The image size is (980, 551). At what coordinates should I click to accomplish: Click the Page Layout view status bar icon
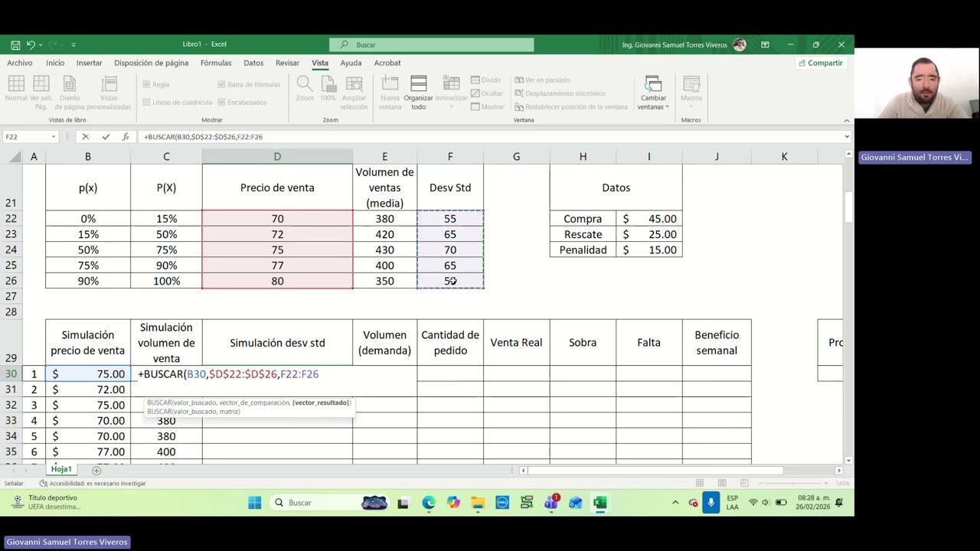tap(722, 484)
